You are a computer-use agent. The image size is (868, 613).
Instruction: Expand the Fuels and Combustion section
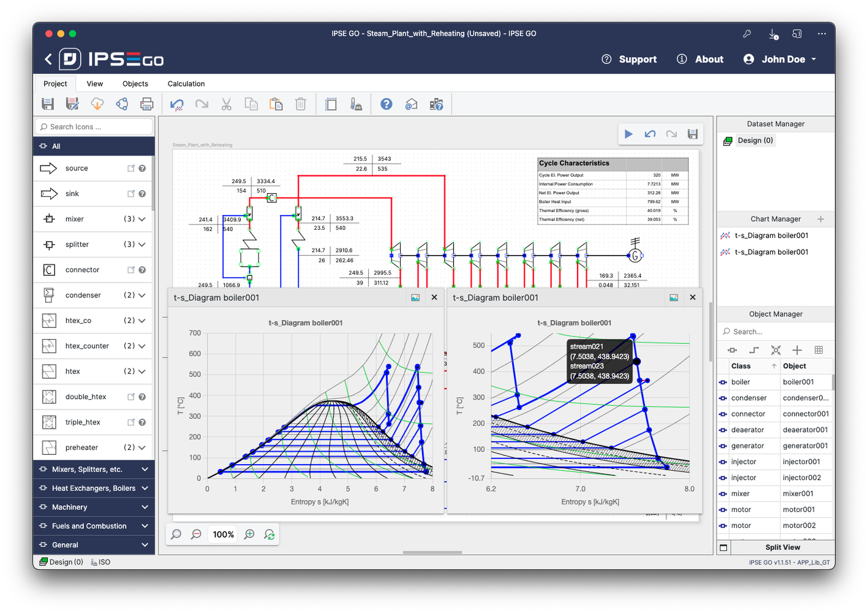[x=145, y=526]
